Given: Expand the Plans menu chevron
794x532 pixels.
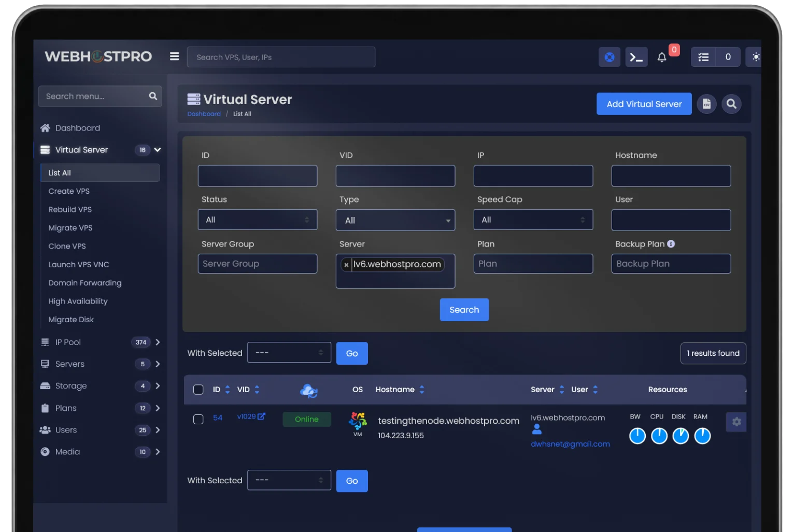Looking at the screenshot, I should pos(158,408).
